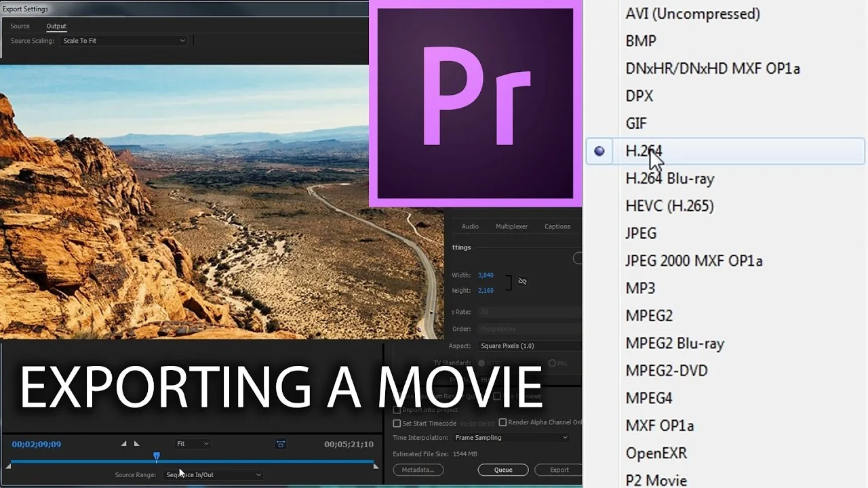Select DNxHR/DNxHD MXF OP1a format
Viewport: 868px width, 488px height.
click(x=713, y=68)
